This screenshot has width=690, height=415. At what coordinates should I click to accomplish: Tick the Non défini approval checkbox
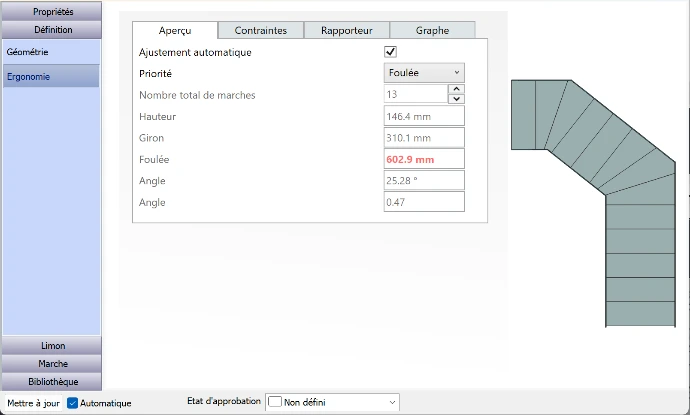tap(275, 402)
